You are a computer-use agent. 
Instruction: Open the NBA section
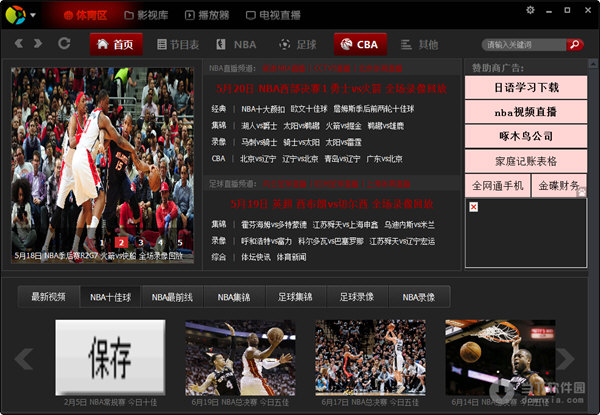(236, 45)
